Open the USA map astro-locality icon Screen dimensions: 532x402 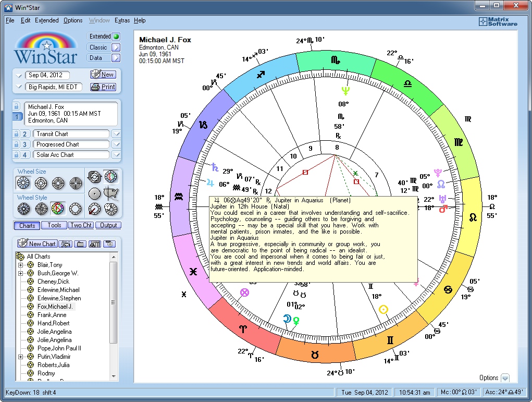(110, 193)
